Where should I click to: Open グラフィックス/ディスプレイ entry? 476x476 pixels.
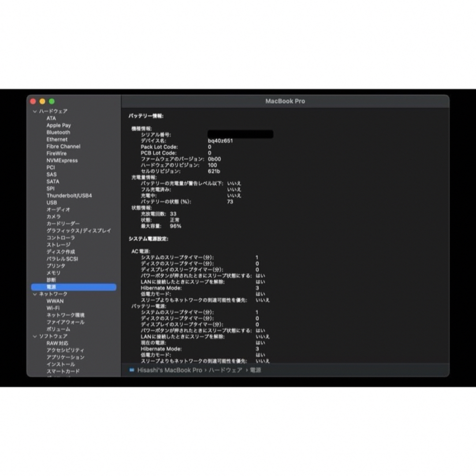pyautogui.click(x=78, y=231)
